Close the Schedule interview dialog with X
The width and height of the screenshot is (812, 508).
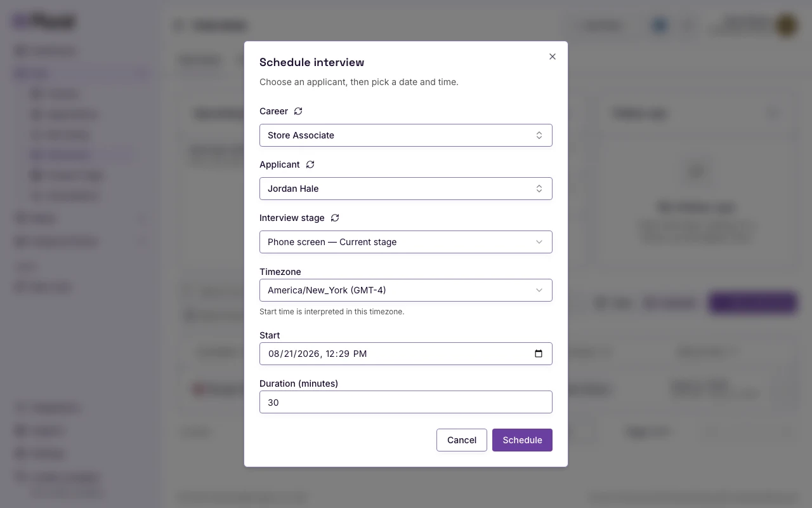[553, 57]
